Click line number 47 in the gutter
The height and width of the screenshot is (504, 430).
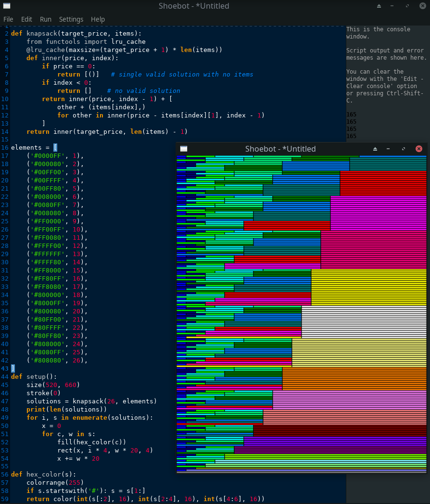pos(5,401)
